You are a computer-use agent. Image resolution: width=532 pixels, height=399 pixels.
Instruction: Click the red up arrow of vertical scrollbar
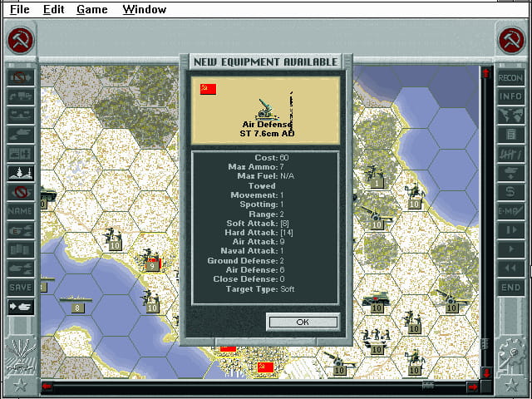[x=486, y=72]
